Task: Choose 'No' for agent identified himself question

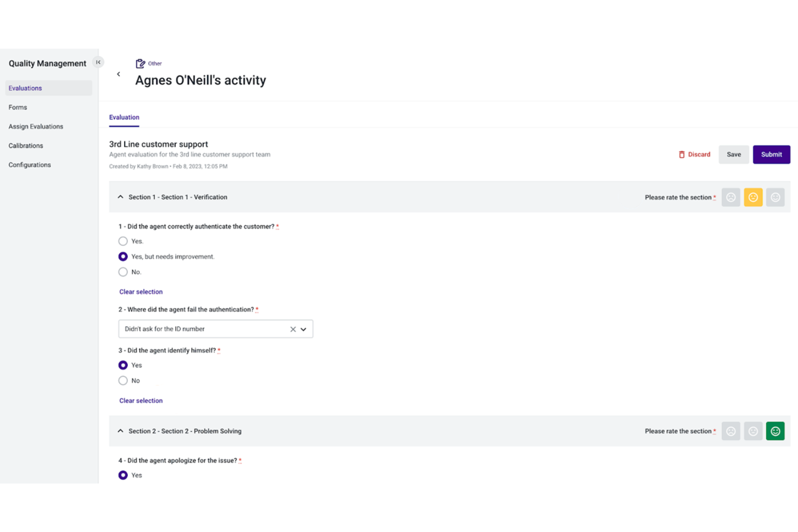Action: [123, 380]
